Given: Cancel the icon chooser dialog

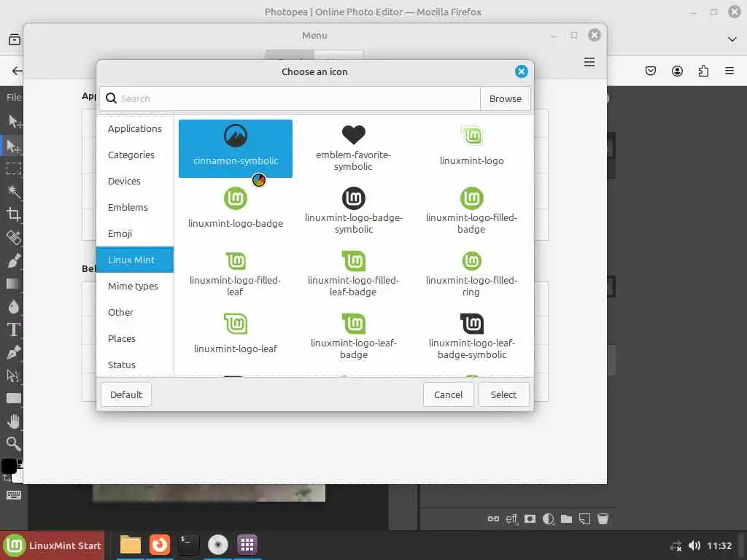Looking at the screenshot, I should click(449, 394).
